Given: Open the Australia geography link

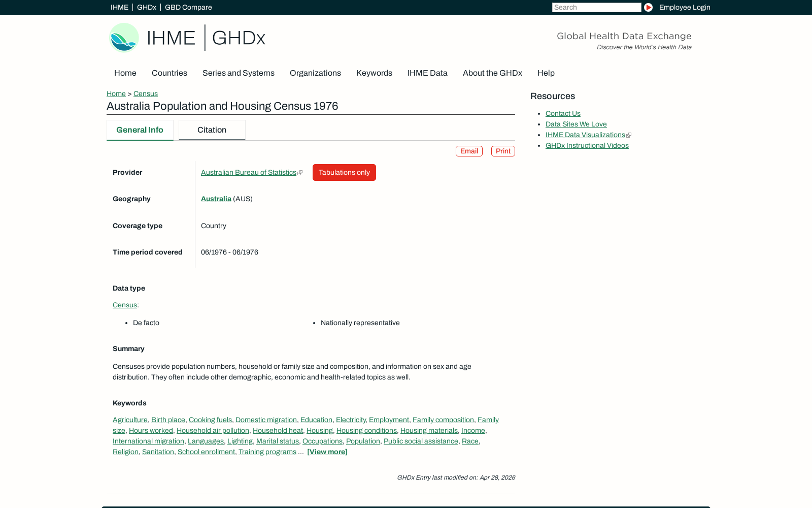Looking at the screenshot, I should [x=216, y=199].
